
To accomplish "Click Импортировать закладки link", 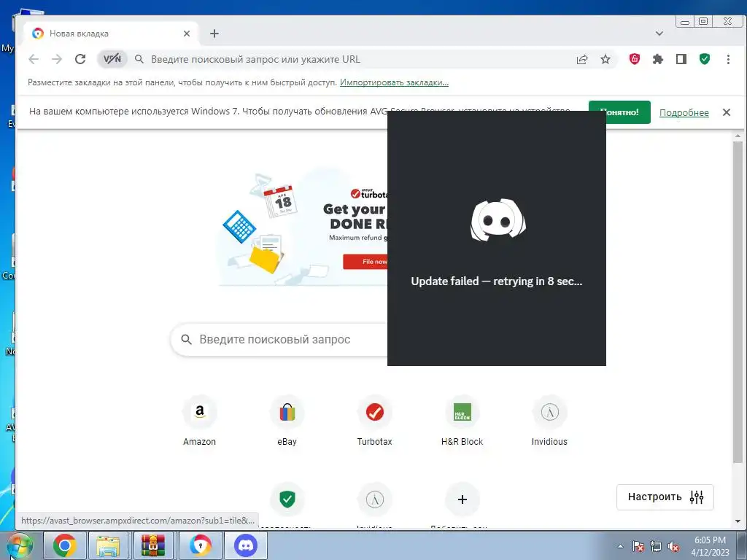I will point(394,82).
